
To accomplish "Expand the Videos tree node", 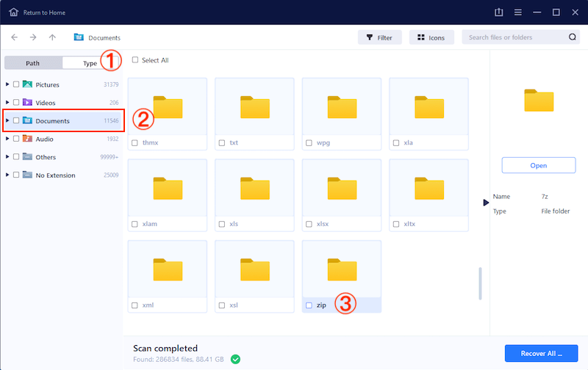I will [x=7, y=102].
